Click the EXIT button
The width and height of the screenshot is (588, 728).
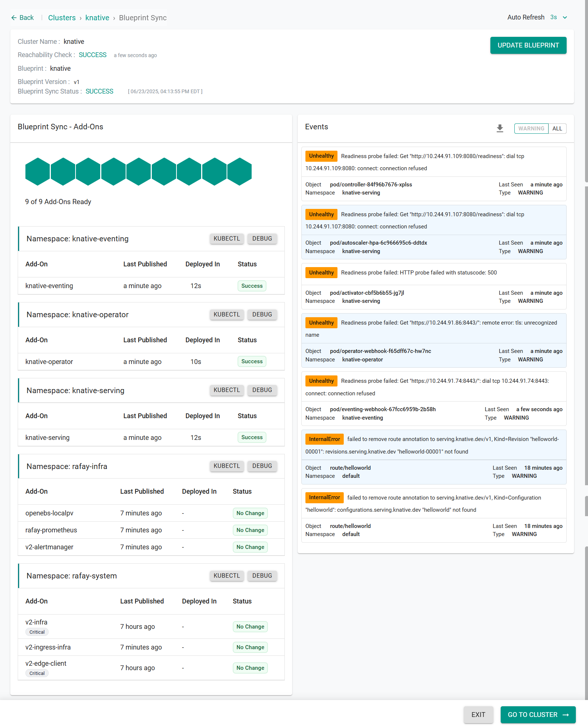(478, 715)
